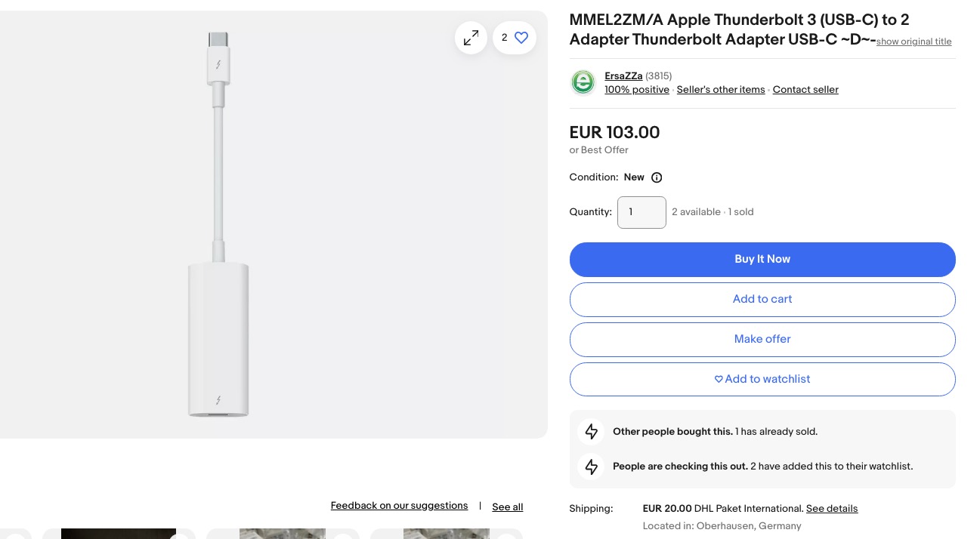Expand the product image to full view

pos(471,38)
